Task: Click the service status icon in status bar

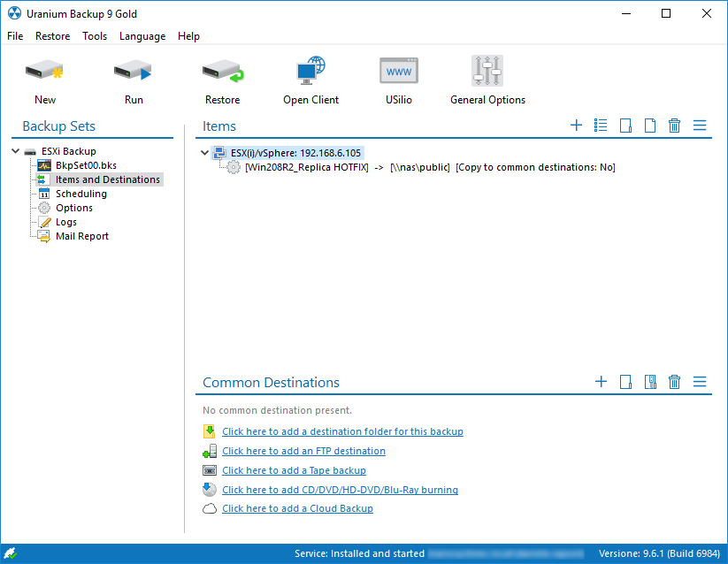Action: (x=10, y=553)
